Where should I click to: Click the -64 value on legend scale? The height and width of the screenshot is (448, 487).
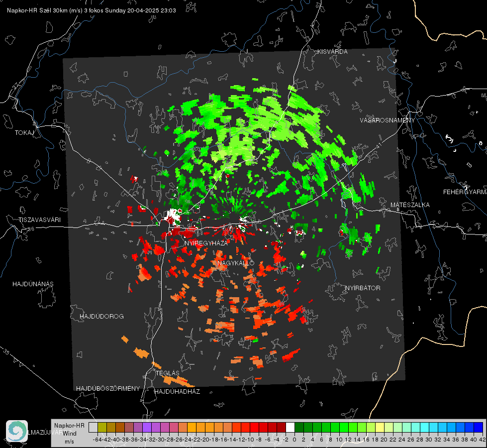pyautogui.click(x=97, y=440)
